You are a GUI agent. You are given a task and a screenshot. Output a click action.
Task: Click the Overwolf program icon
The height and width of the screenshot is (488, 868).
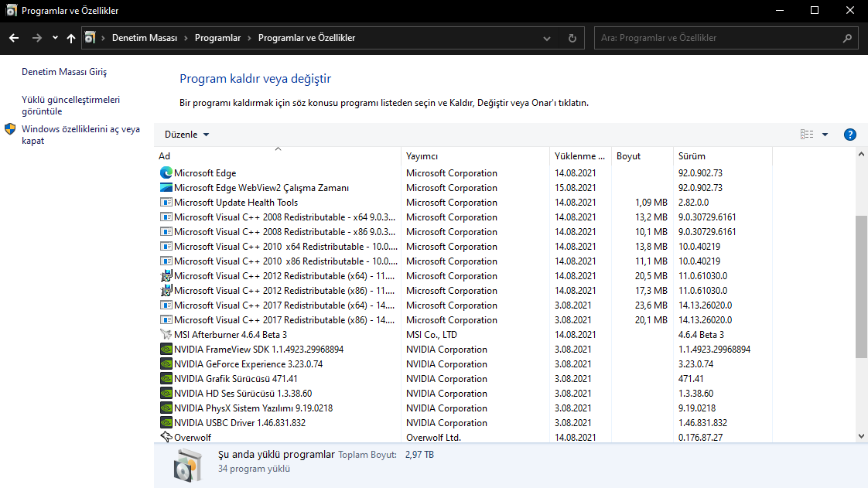[x=166, y=438]
